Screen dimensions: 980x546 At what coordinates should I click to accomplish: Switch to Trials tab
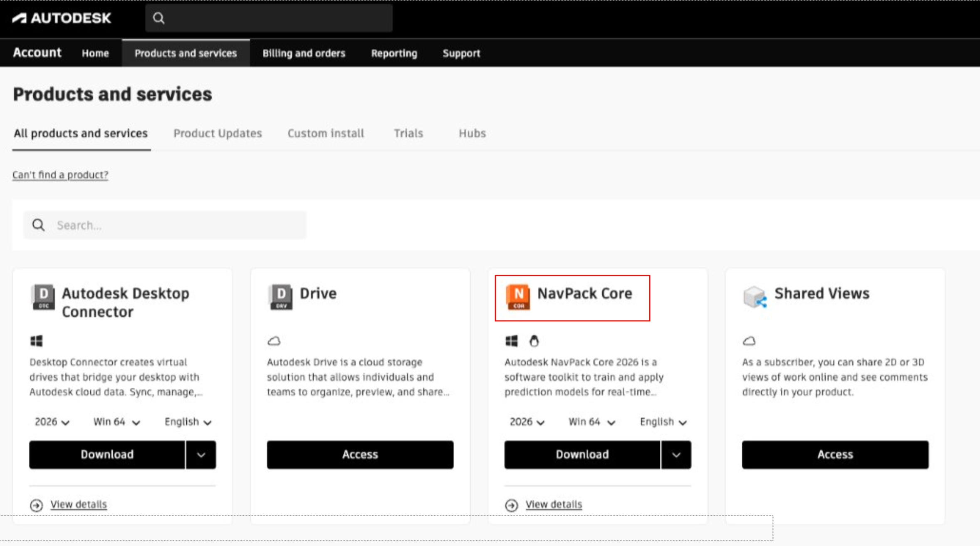coord(408,133)
